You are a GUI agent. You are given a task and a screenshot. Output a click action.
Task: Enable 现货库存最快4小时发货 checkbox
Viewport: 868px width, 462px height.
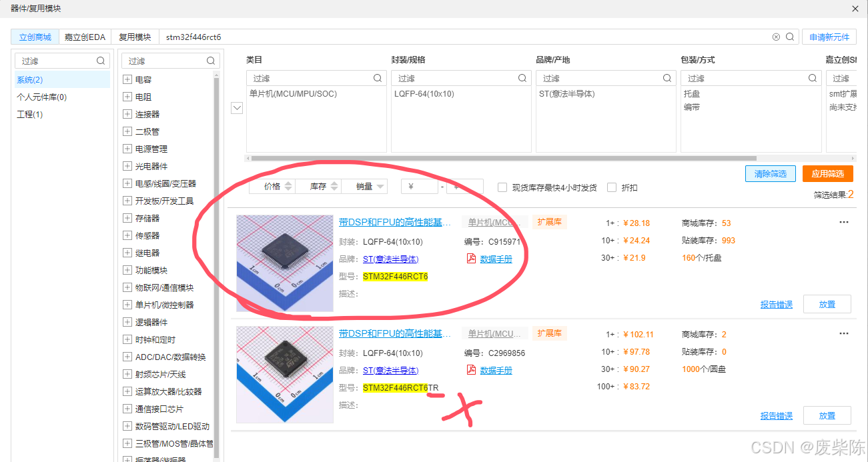coord(502,187)
